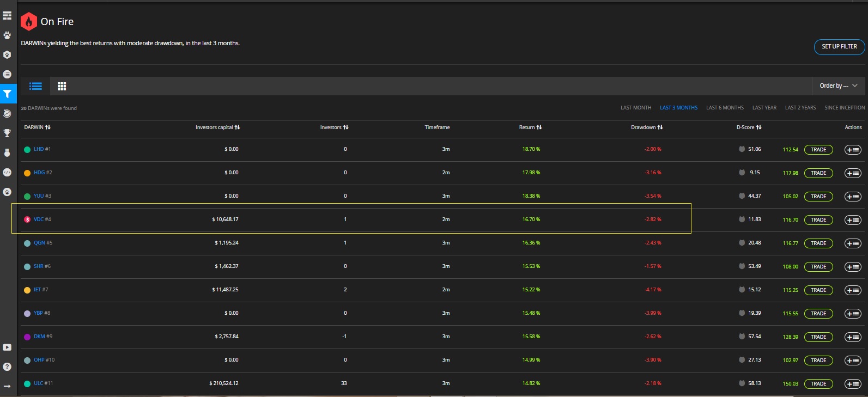Image resolution: width=868 pixels, height=397 pixels.
Task: Click the $ 11,487.25 investors capital value
Action: (225, 290)
